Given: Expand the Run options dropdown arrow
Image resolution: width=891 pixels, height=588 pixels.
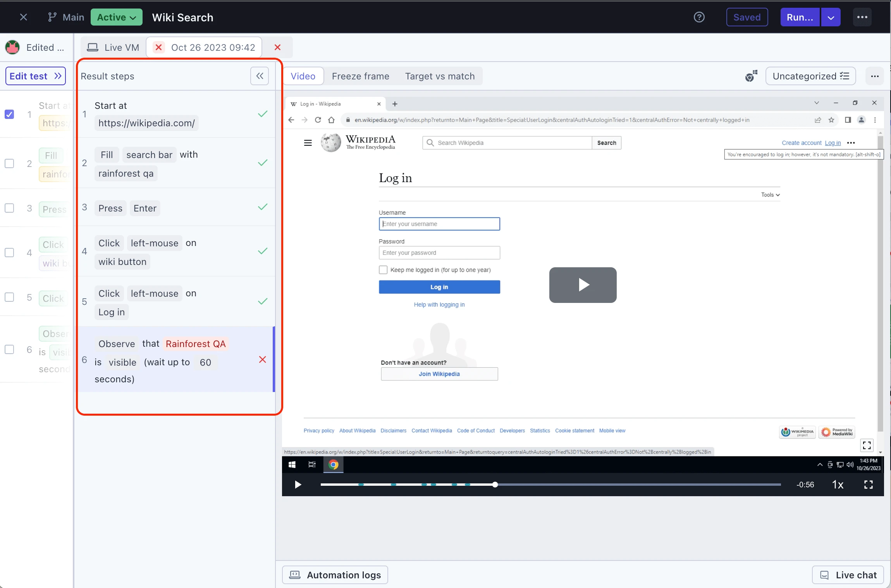Looking at the screenshot, I should pos(831,17).
